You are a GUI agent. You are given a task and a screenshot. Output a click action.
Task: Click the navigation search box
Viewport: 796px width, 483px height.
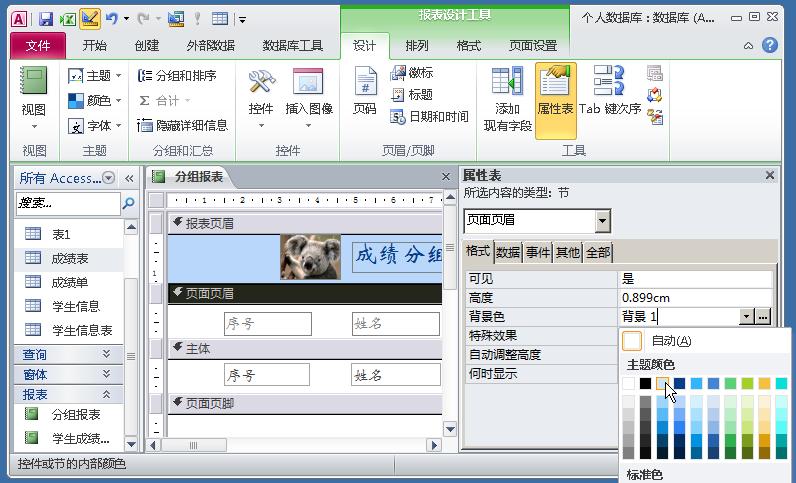tap(68, 204)
